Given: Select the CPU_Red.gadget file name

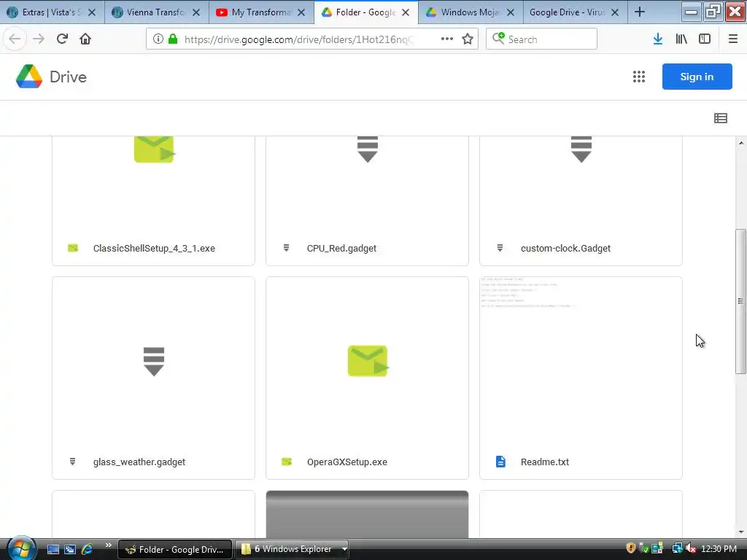Looking at the screenshot, I should coord(341,248).
